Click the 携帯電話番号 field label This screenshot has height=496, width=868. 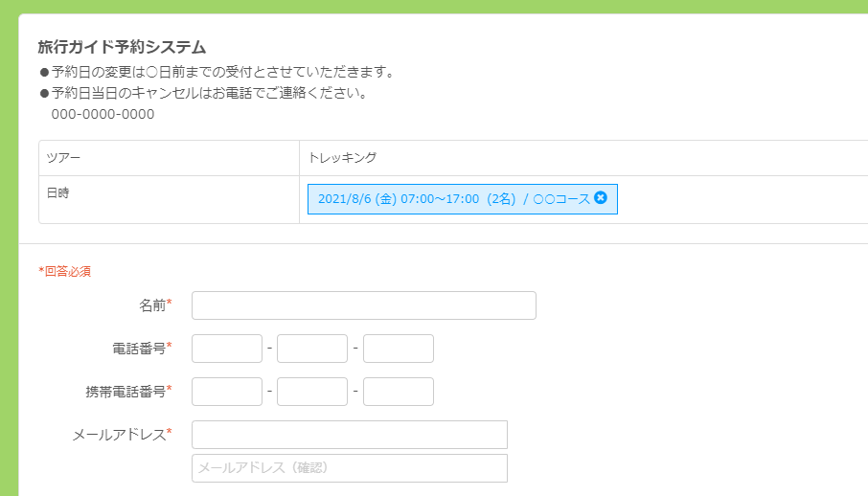(126, 392)
